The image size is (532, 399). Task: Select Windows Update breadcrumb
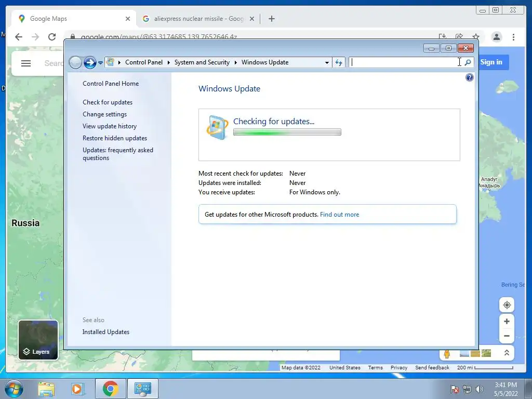click(265, 62)
